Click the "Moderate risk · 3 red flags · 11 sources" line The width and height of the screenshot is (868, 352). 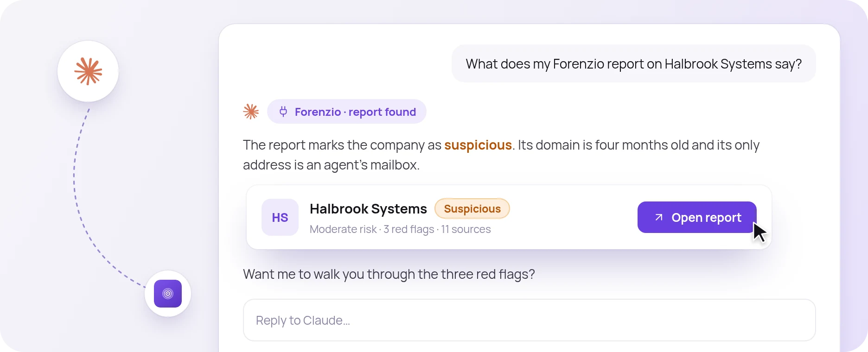(x=400, y=229)
